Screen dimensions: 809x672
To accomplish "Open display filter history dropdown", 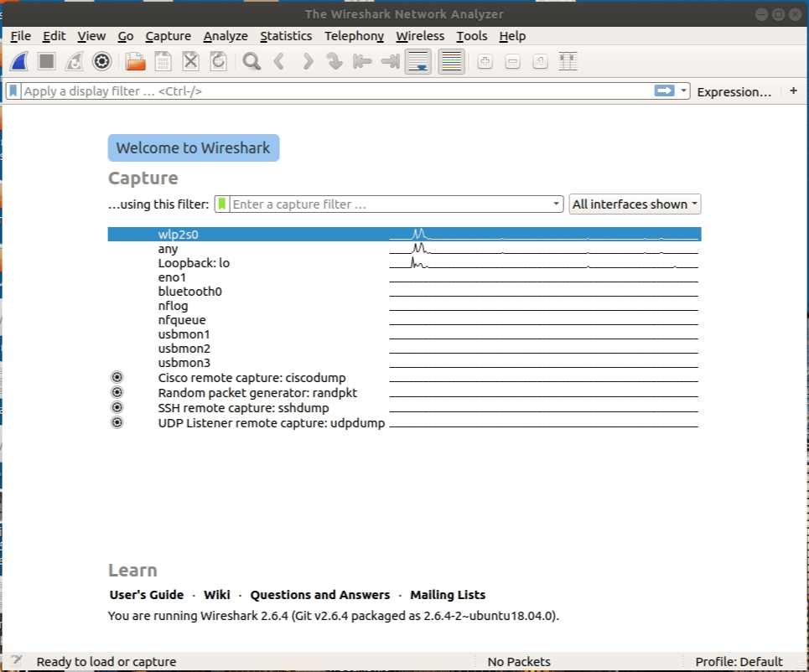I will tap(683, 90).
